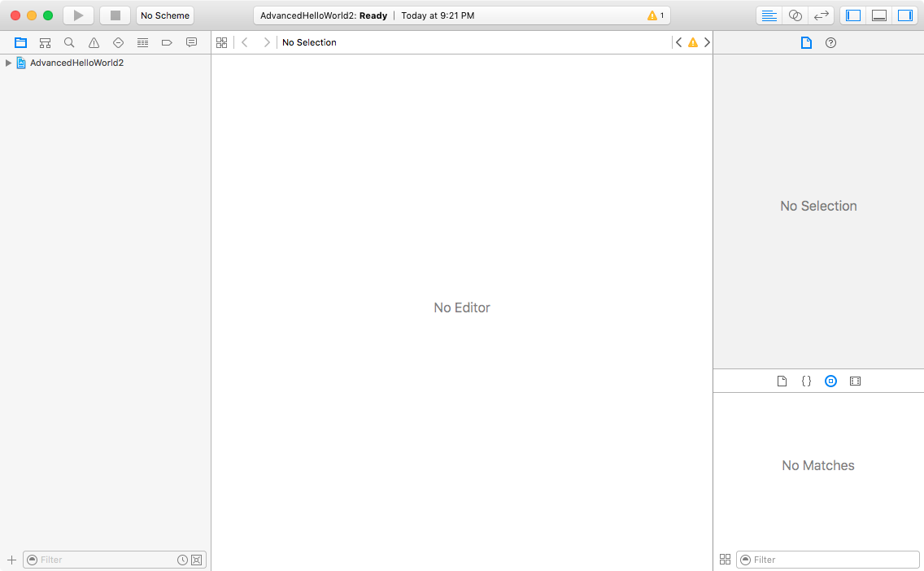The height and width of the screenshot is (571, 924).
Task: Open the Report navigator tab
Action: pos(191,42)
